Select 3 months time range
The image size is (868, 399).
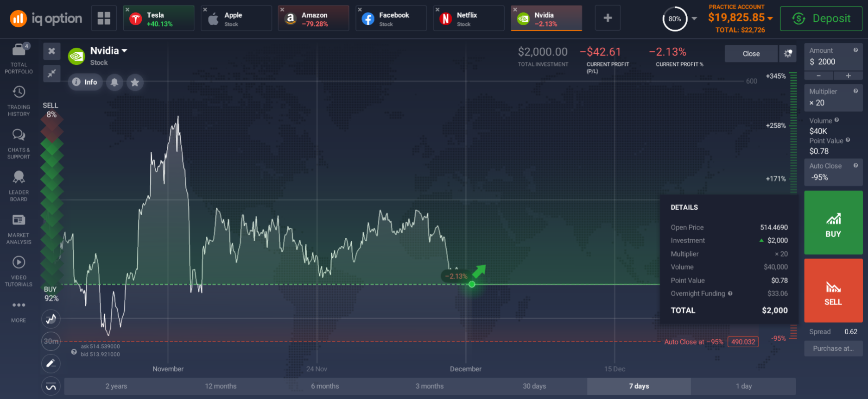(430, 386)
